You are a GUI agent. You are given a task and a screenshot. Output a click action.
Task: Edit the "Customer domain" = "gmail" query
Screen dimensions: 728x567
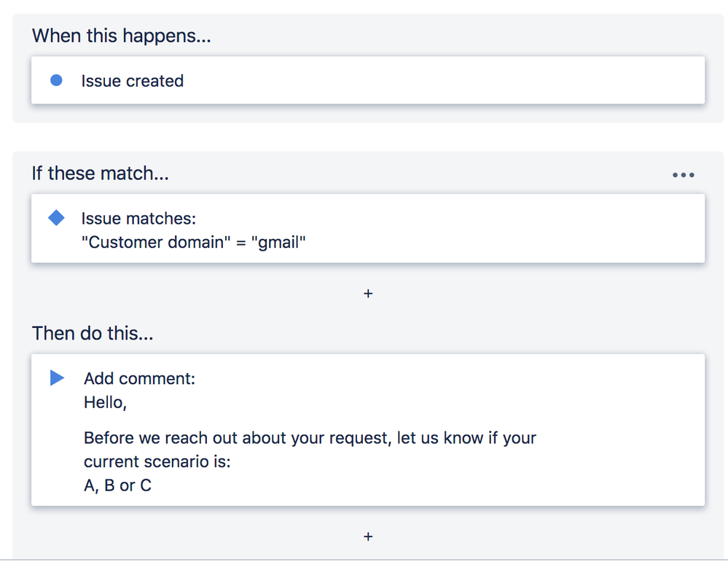pos(193,242)
